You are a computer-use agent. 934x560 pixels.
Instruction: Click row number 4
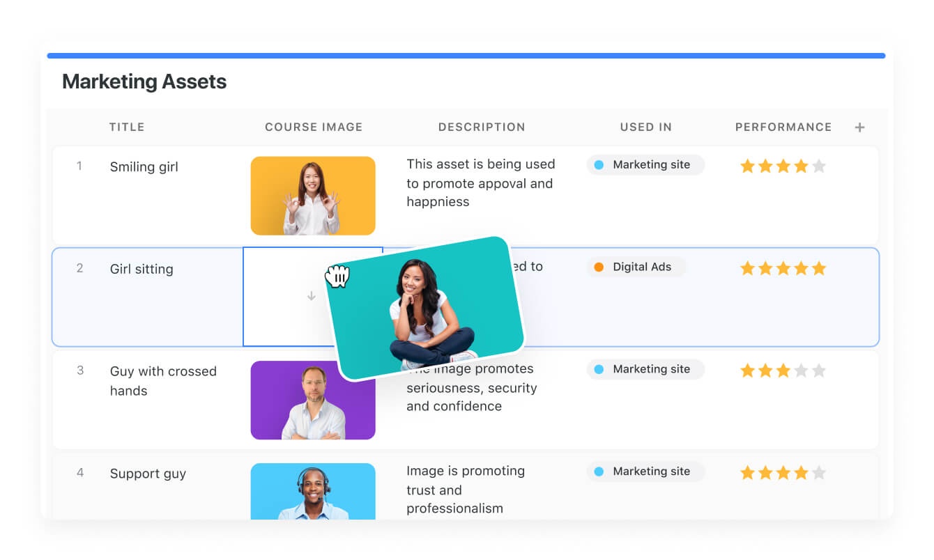click(80, 473)
